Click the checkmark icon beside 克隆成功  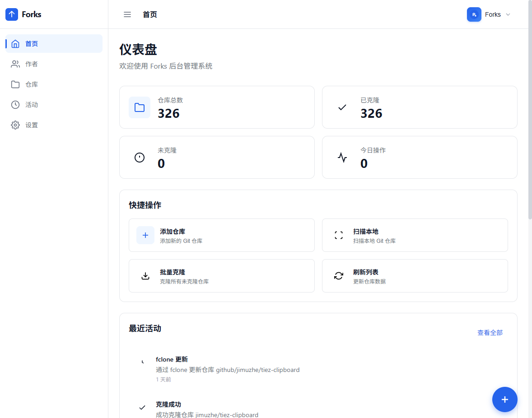(x=142, y=408)
